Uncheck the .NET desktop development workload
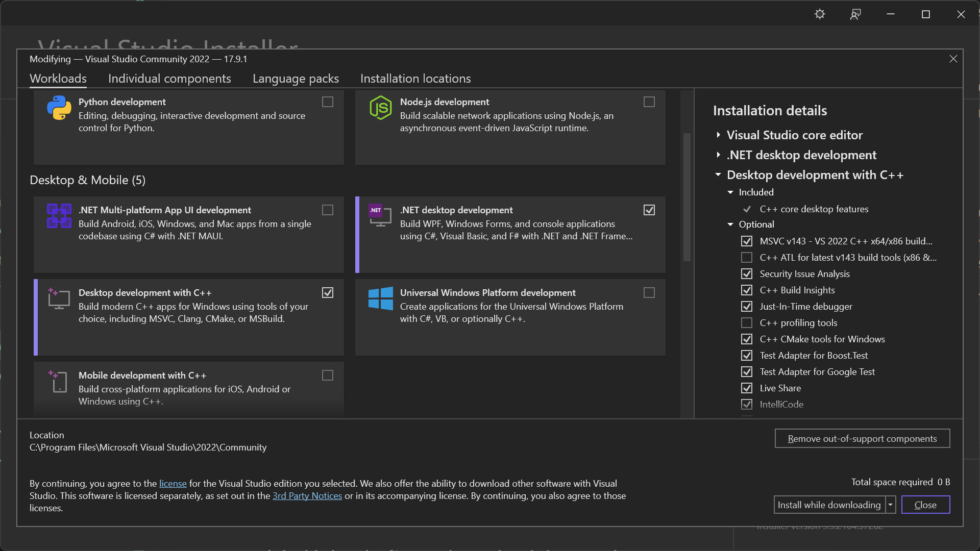 click(649, 210)
